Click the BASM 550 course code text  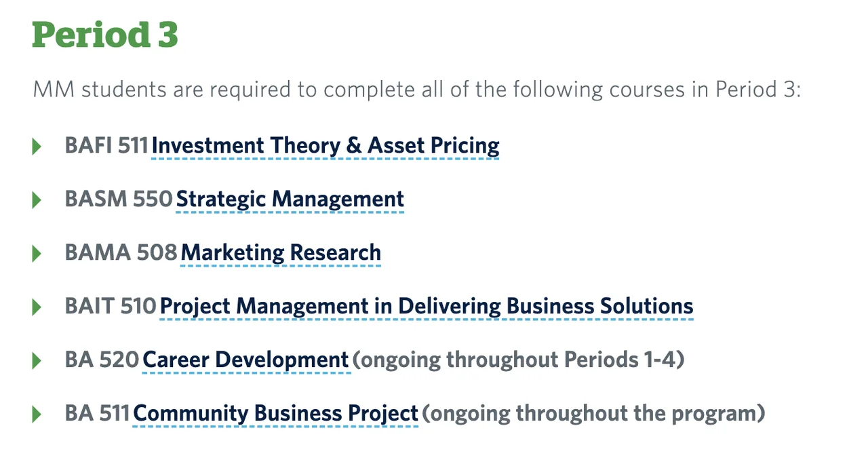[119, 199]
